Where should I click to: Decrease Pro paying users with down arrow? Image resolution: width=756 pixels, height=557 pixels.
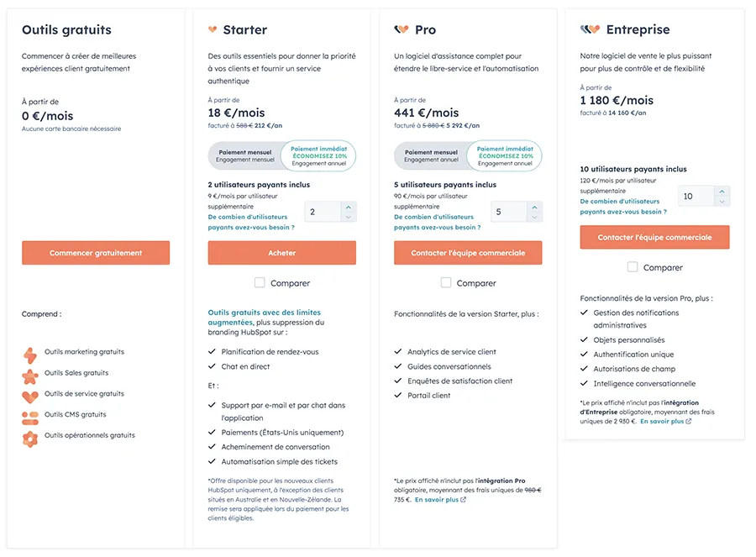[x=535, y=218]
